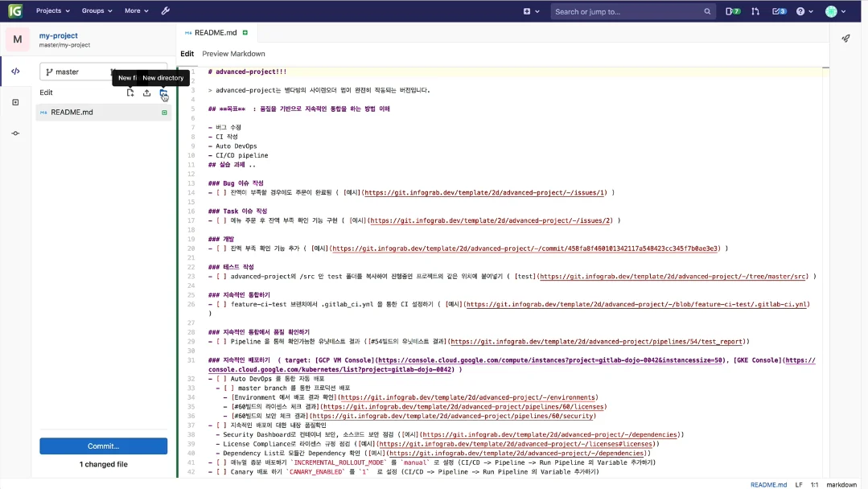Screen dimensions: 868x489
Task: Switch to Preview Markdown tab
Action: click(x=233, y=54)
